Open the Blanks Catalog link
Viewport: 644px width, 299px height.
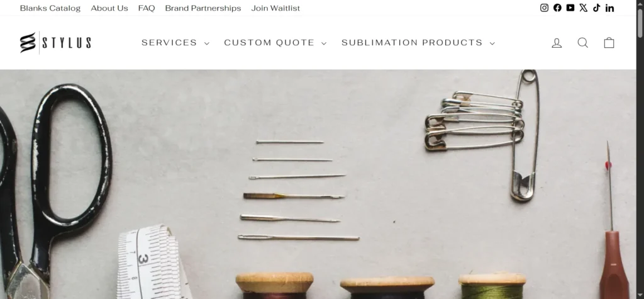[x=50, y=8]
